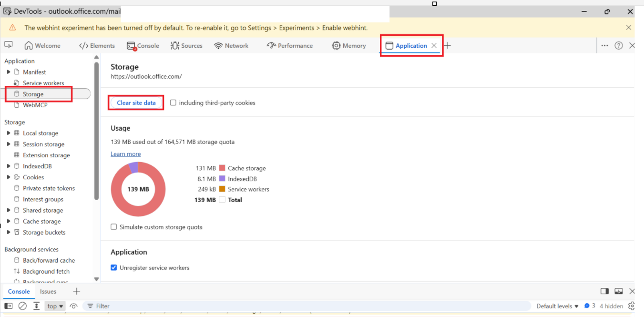This screenshot has height=317, width=644.
Task: Switch to the Issues drawer tab
Action: click(48, 291)
